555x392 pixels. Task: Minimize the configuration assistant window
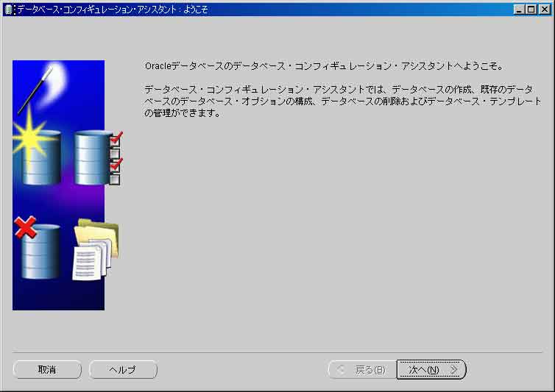[518, 10]
